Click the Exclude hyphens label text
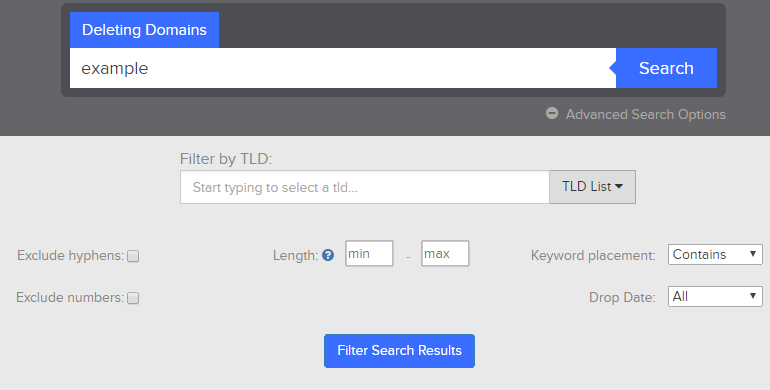Screen dimensions: 770x390 point(70,255)
